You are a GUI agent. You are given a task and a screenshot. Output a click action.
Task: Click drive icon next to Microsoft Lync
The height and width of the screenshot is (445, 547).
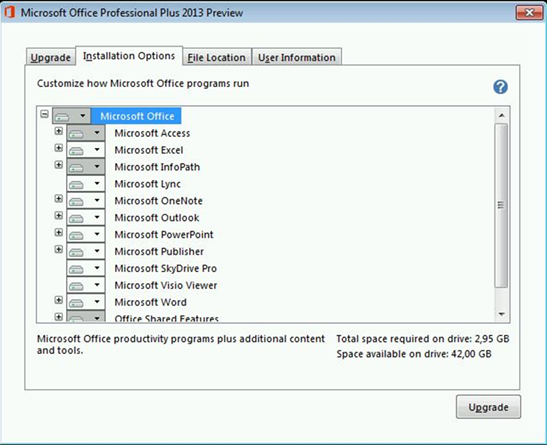tap(76, 184)
